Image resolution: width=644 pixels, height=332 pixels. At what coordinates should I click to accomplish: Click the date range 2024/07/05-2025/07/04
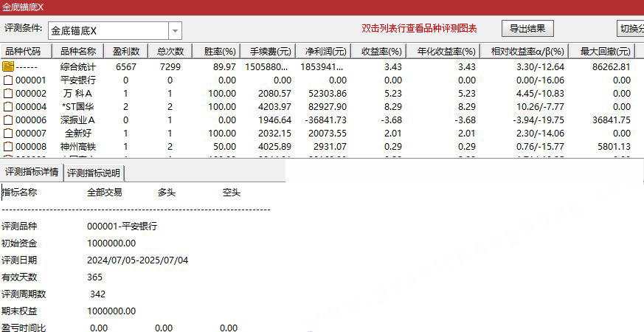pyautogui.click(x=138, y=260)
